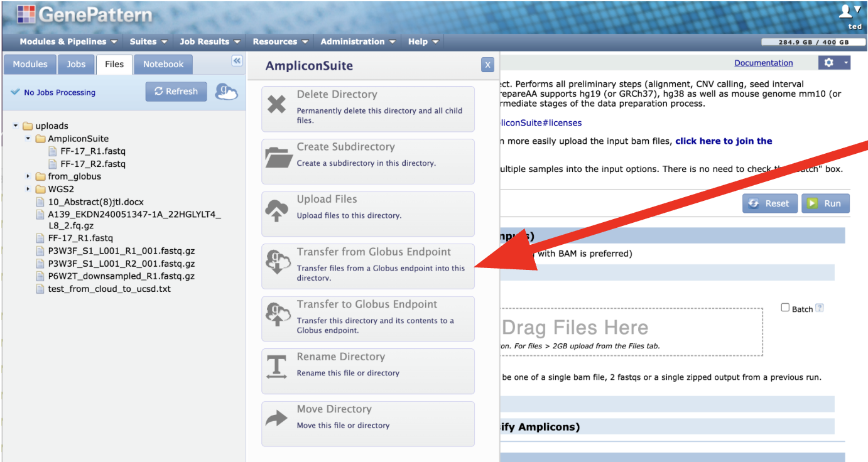Click the Upload Files cloud icon
Screen dimensions: 868x462
tap(277, 211)
